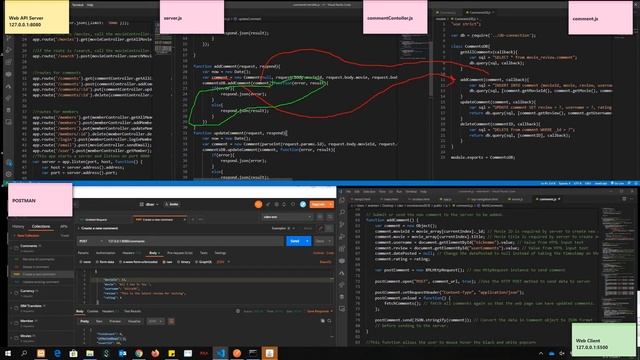Open the POST method dropdown
This screenshot has width=640, height=360.
91,241
